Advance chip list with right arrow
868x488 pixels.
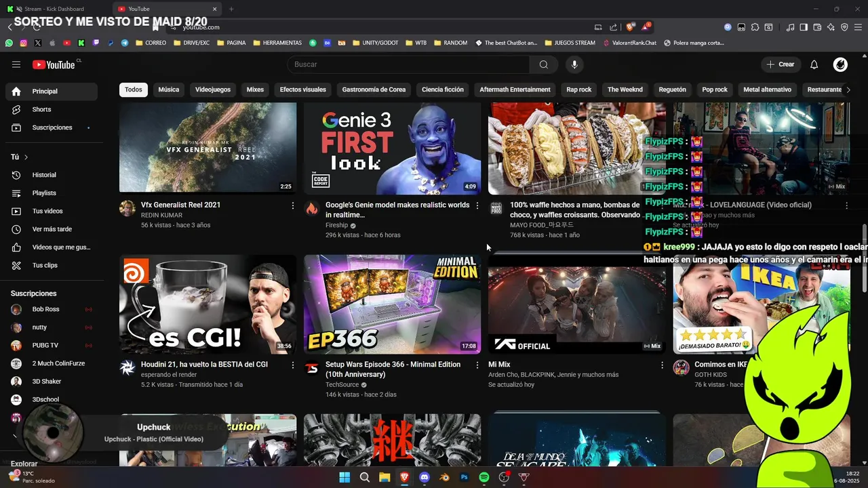pyautogui.click(x=848, y=89)
